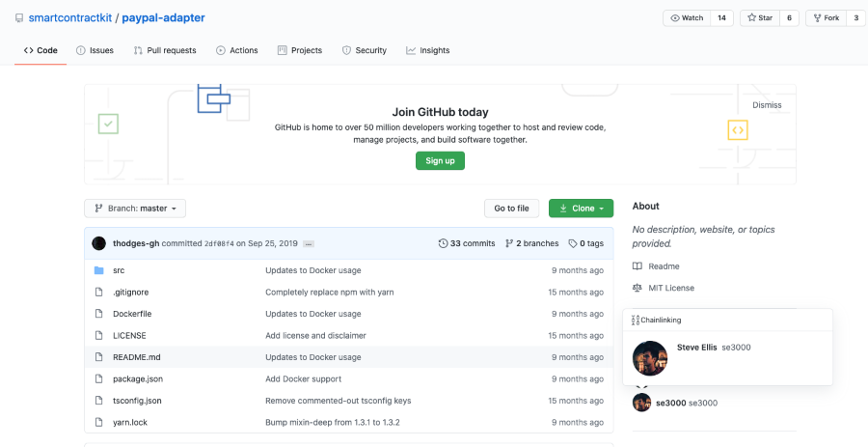
Task: Open the Projects tab
Action: pos(300,50)
